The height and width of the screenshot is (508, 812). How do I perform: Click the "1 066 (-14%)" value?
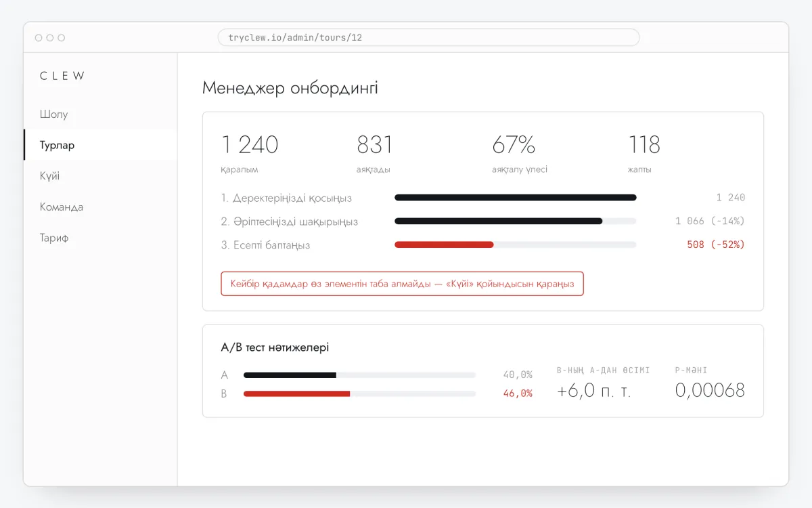pyautogui.click(x=710, y=221)
